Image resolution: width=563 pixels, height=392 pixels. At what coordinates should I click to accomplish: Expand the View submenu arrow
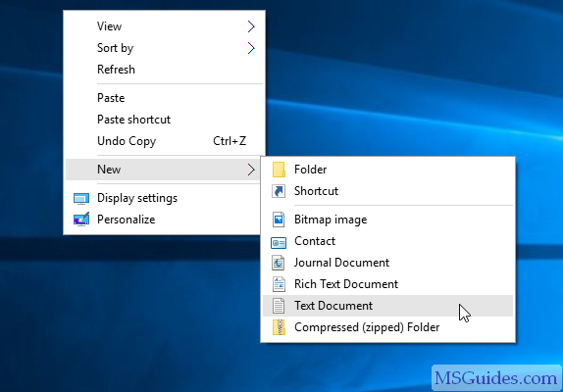[x=251, y=26]
